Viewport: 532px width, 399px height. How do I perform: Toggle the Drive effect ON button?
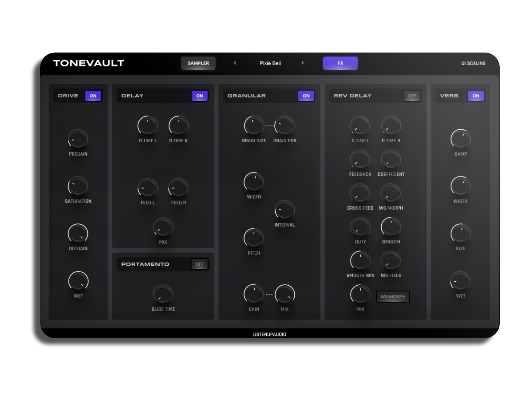[x=93, y=96]
